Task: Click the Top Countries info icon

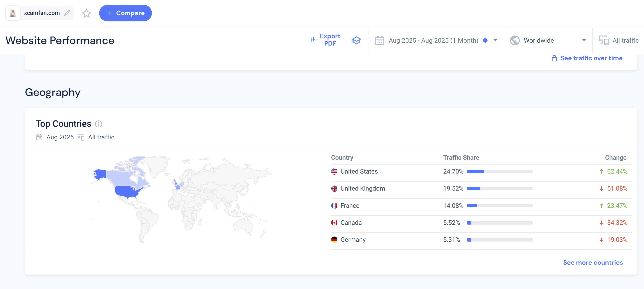Action: coord(99,124)
